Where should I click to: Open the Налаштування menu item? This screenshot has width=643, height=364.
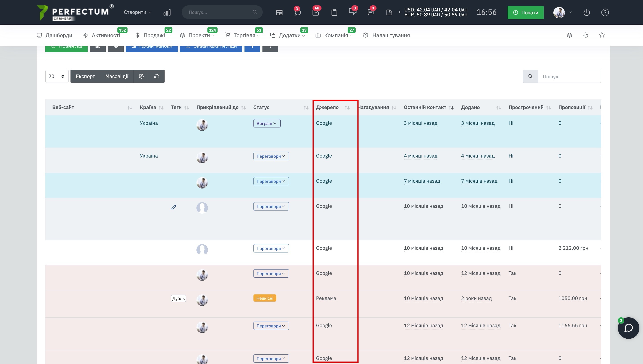391,35
